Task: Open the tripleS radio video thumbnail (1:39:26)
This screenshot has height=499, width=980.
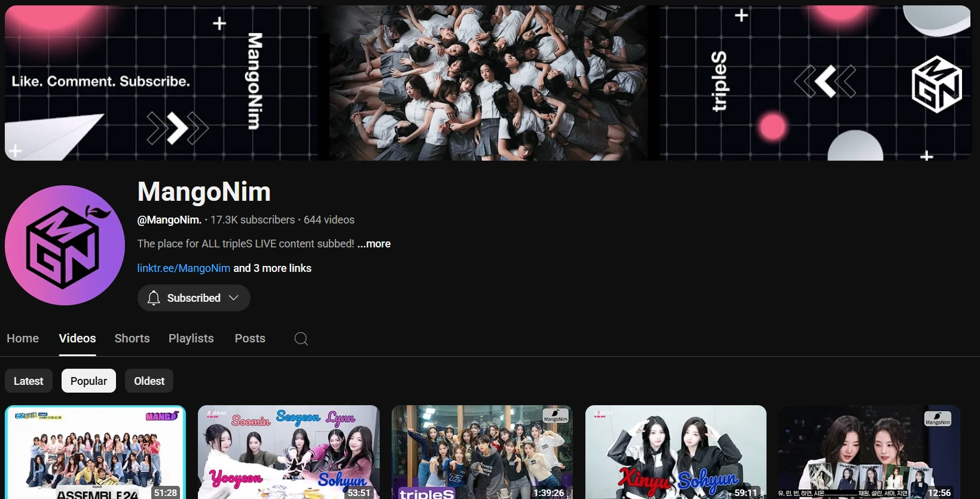Action: (482, 452)
